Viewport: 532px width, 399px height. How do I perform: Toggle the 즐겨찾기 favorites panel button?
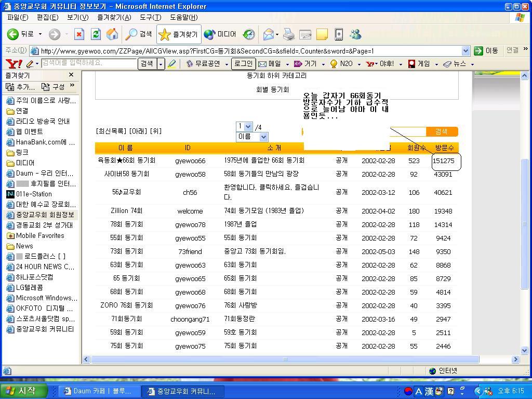coord(179,34)
